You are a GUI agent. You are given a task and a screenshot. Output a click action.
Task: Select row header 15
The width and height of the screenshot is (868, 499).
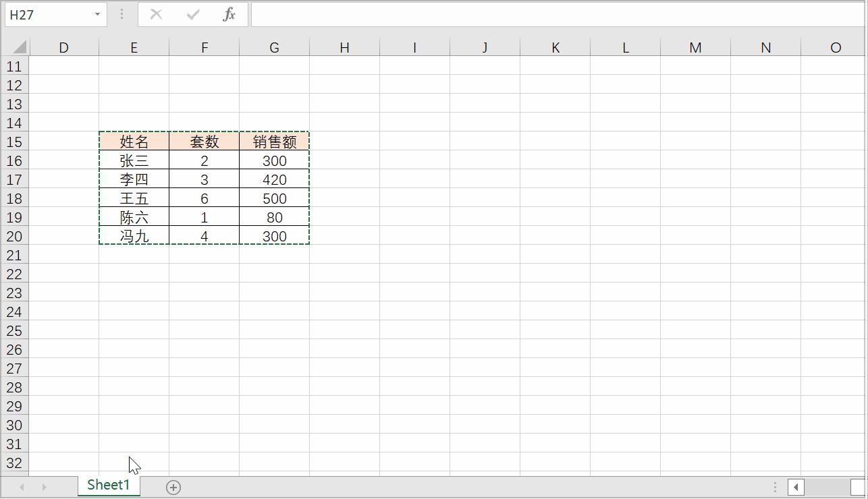[x=15, y=142]
